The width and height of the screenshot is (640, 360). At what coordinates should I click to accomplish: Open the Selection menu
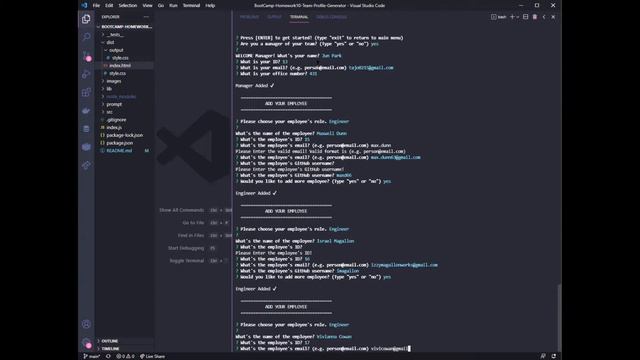128,6
